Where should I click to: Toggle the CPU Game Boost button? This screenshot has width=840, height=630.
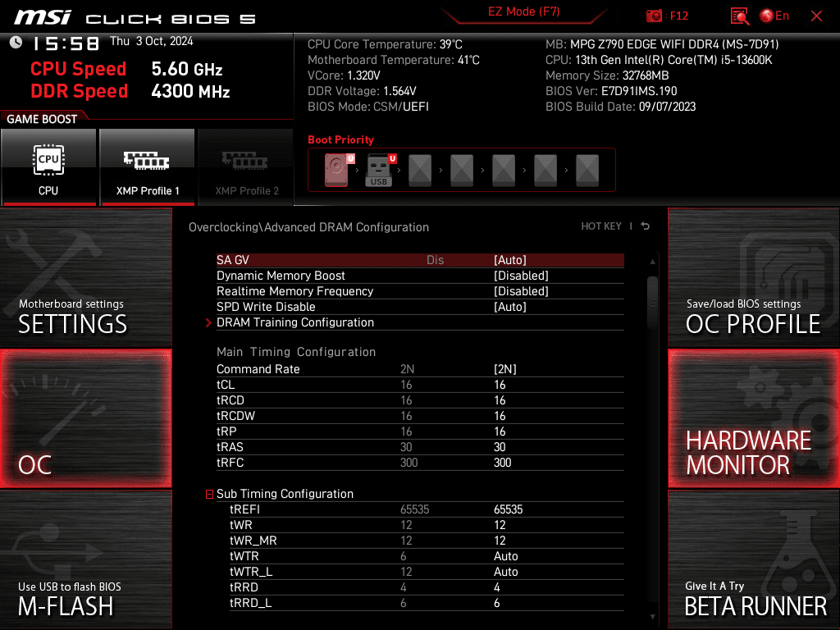tap(48, 167)
